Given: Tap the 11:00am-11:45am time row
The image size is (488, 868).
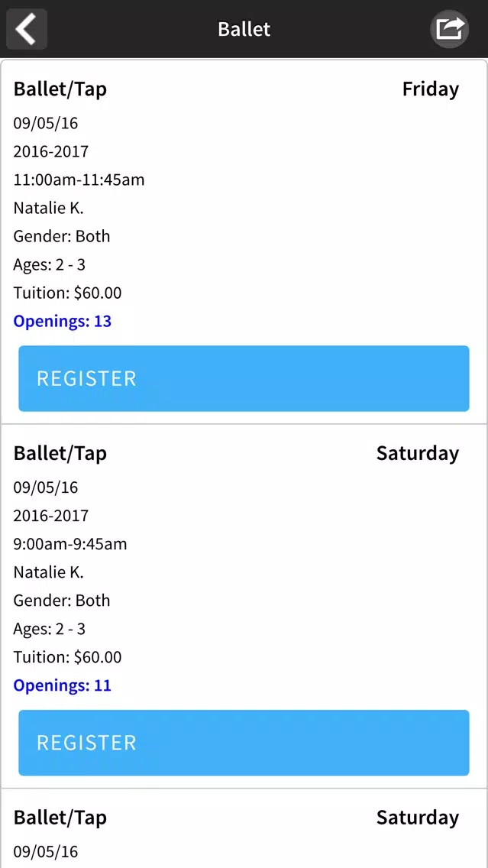Looking at the screenshot, I should (x=79, y=180).
